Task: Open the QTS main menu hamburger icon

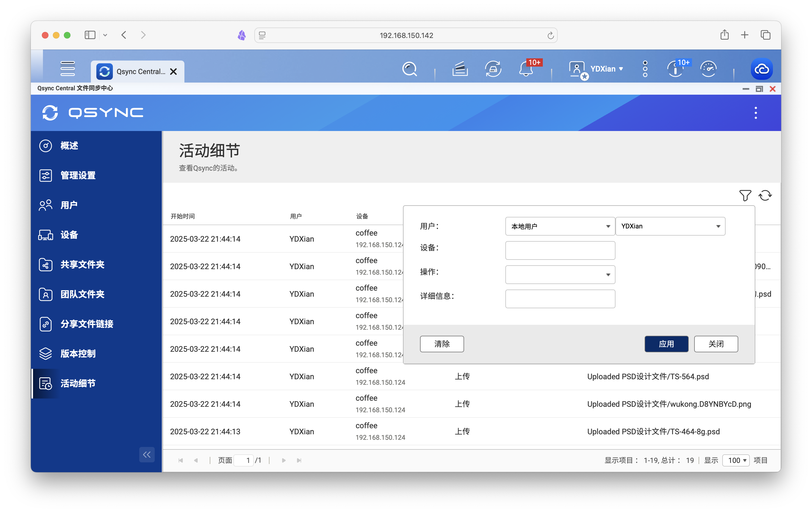Action: (67, 69)
